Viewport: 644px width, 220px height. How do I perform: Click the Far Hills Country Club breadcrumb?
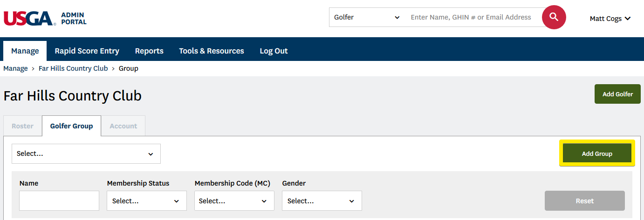coord(73,68)
